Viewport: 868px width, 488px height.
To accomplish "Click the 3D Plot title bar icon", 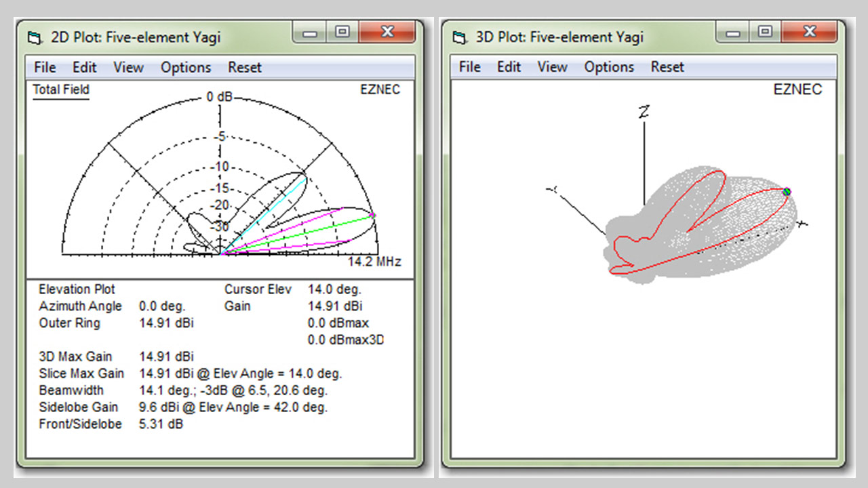I will tap(460, 37).
